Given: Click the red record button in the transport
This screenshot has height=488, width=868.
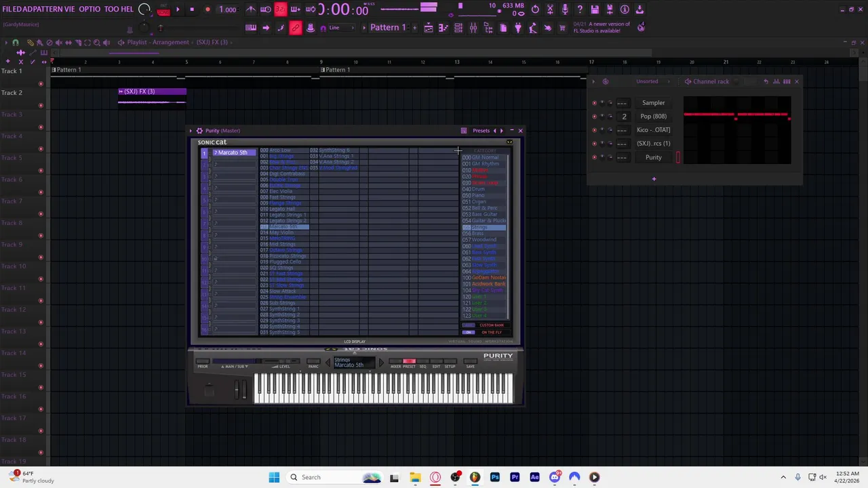Looking at the screenshot, I should pos(208,9).
